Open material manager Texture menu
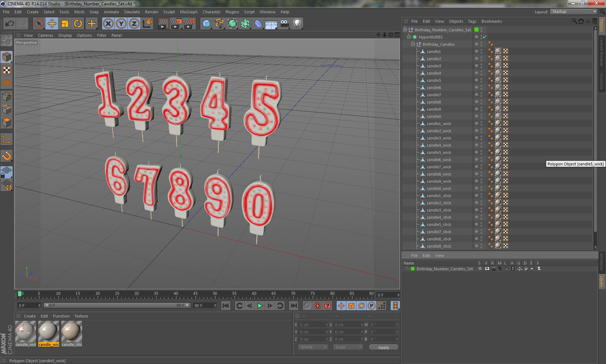The height and width of the screenshot is (364, 606). coord(81,316)
